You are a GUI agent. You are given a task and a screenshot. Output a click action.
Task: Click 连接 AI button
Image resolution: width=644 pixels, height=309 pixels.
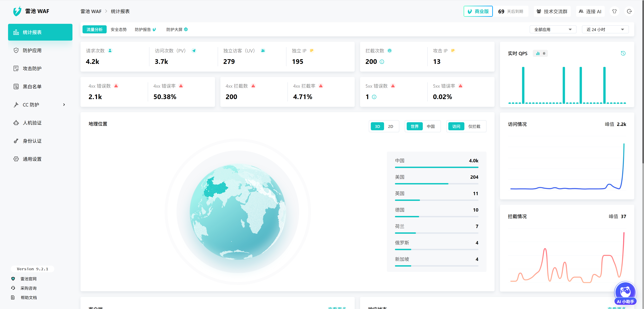click(590, 11)
